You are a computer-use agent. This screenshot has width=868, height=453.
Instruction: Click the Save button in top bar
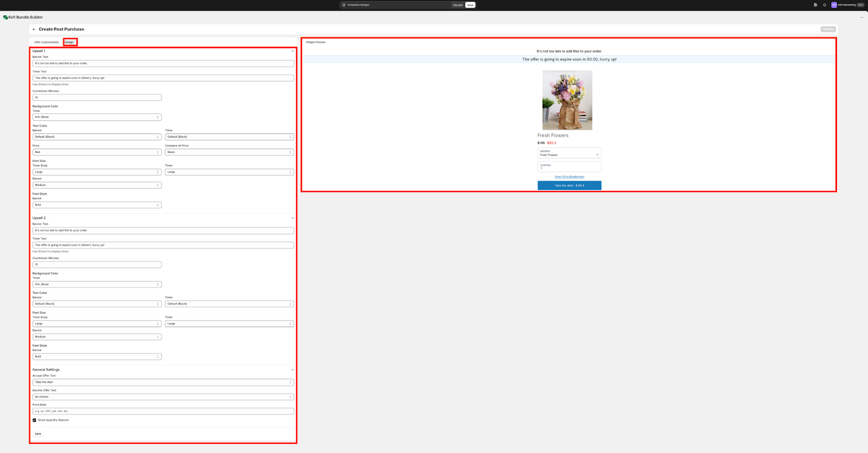click(x=470, y=5)
